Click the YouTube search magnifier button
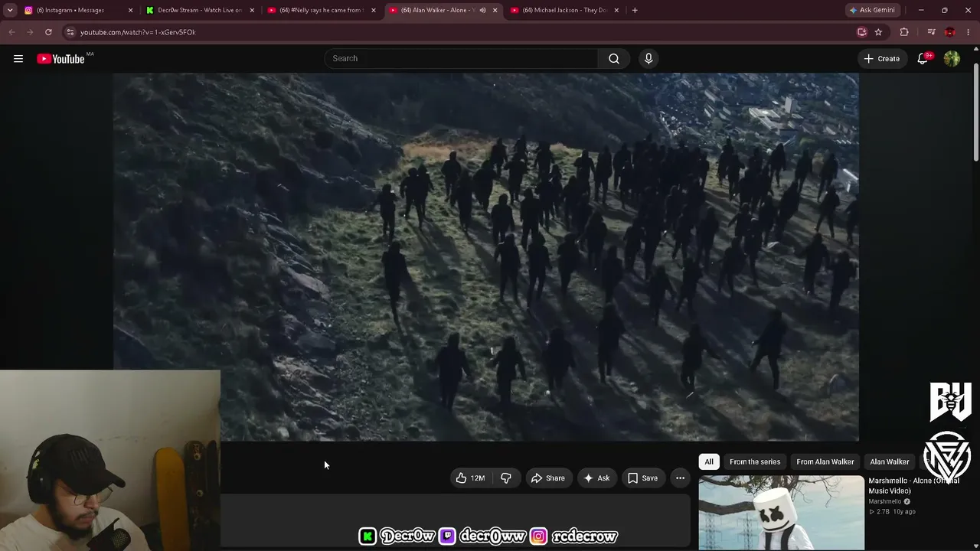980x551 pixels. click(x=614, y=59)
